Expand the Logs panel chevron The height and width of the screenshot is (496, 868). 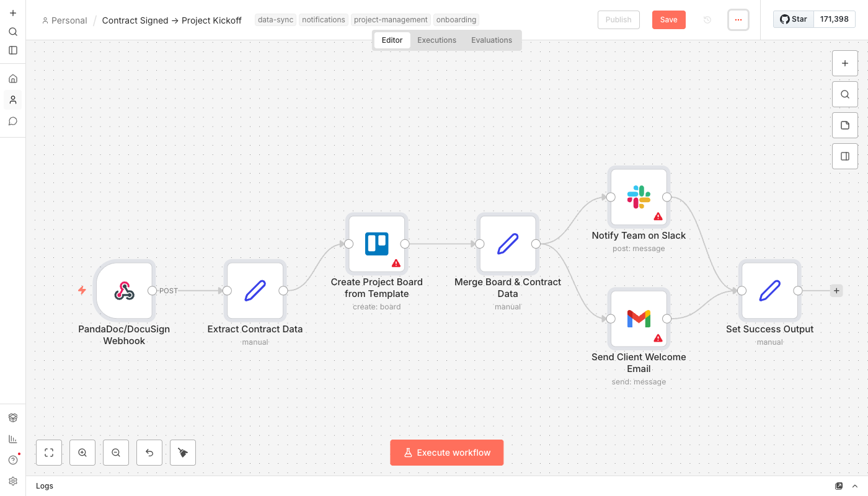point(855,486)
